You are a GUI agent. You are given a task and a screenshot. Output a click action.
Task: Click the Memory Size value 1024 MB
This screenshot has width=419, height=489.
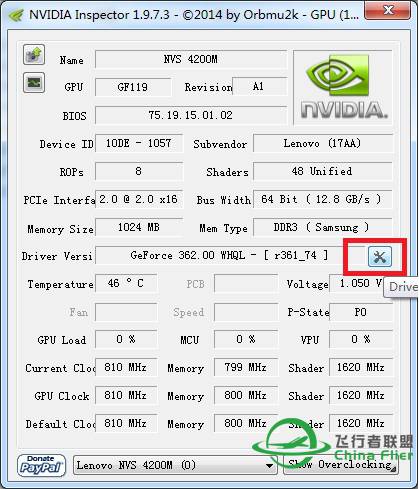(139, 227)
